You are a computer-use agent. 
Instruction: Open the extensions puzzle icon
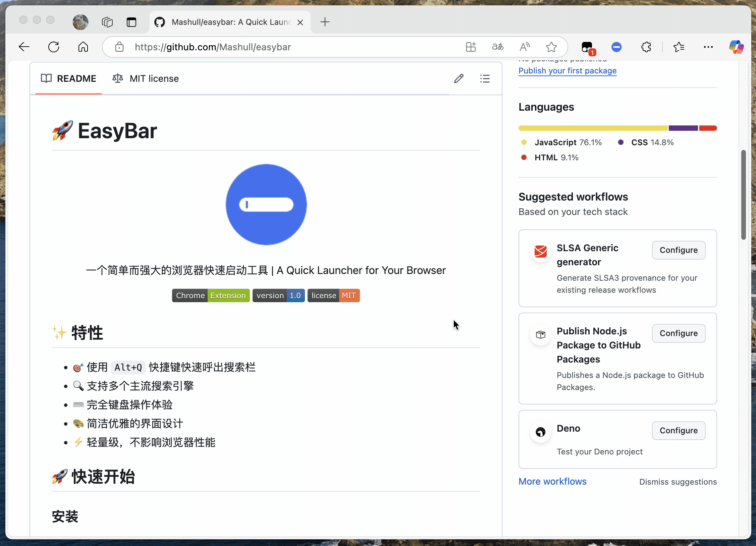coord(646,47)
